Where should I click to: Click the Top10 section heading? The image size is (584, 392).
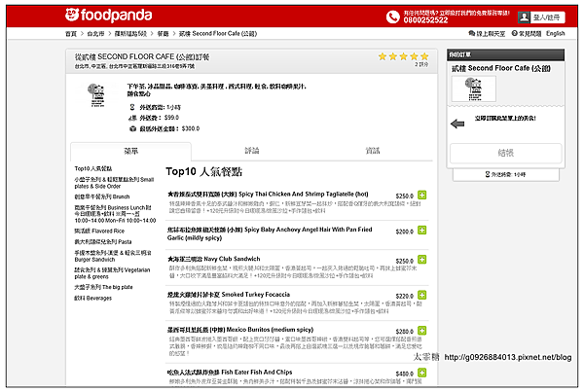point(203,171)
